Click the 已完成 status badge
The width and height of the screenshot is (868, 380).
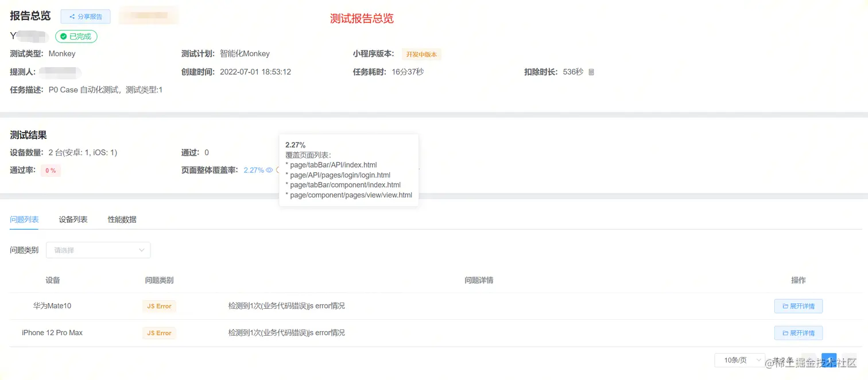coord(76,36)
